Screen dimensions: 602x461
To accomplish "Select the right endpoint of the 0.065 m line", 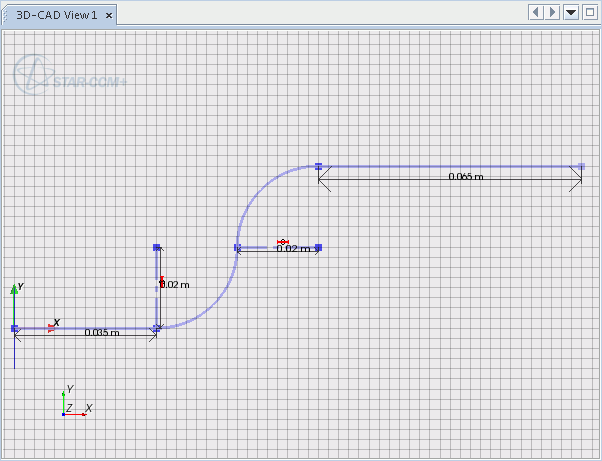I will (x=582, y=166).
